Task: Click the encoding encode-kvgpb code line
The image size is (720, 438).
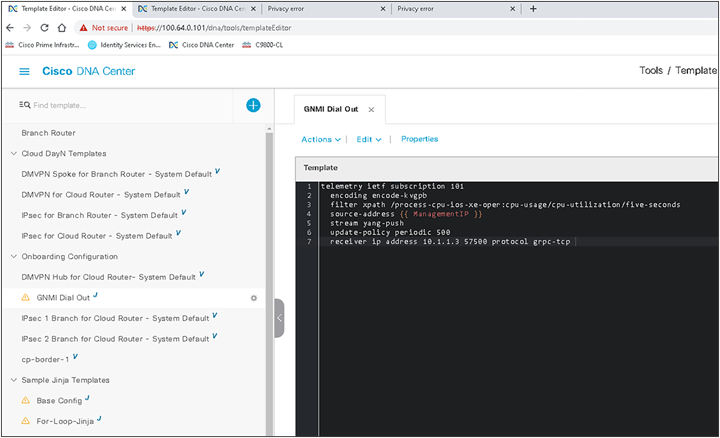Action: pyautogui.click(x=378, y=196)
